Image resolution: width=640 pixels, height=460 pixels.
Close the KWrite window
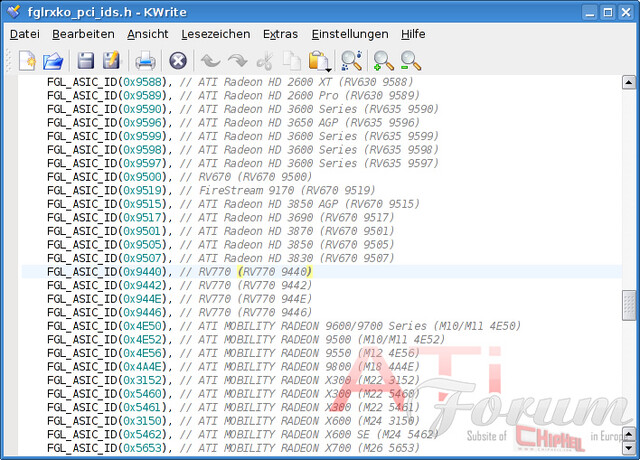click(x=626, y=12)
